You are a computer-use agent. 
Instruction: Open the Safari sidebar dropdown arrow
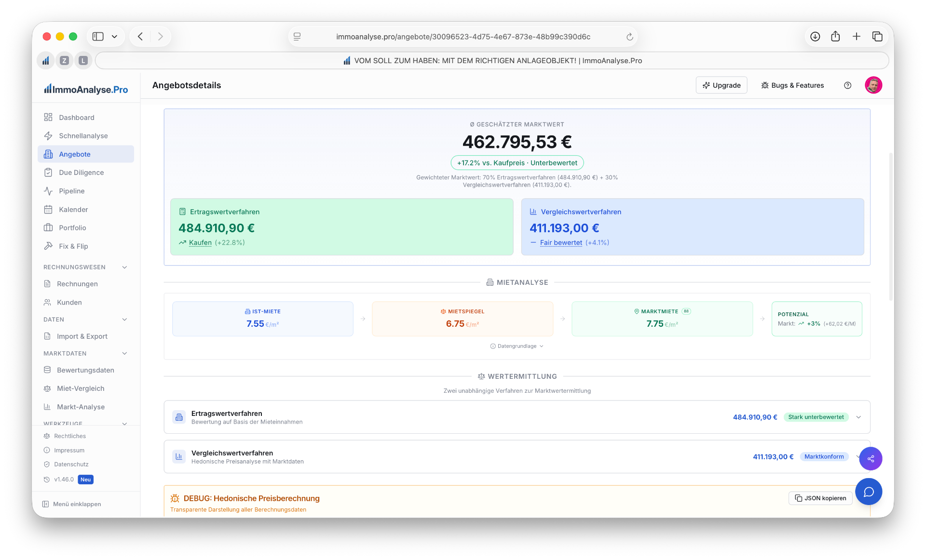114,37
